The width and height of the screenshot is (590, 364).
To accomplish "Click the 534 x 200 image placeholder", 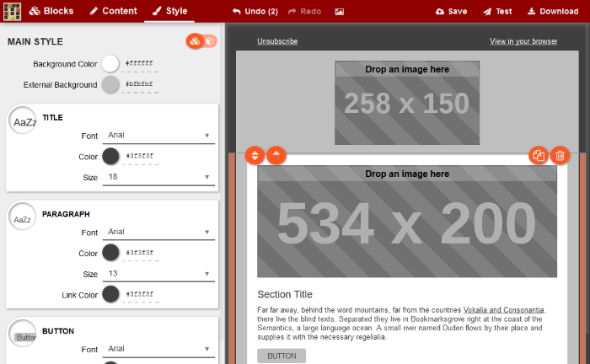I will click(x=407, y=222).
